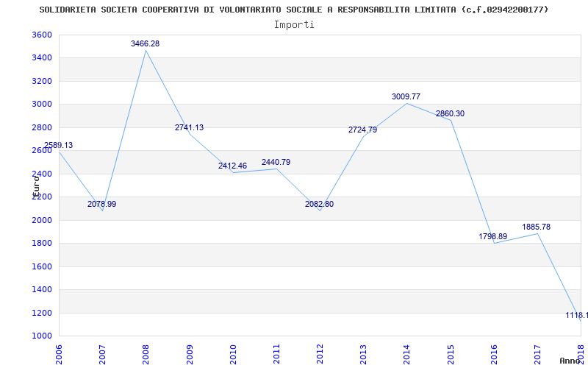Click the 3600 y-axis tick label
The image size is (588, 368).
click(x=42, y=35)
